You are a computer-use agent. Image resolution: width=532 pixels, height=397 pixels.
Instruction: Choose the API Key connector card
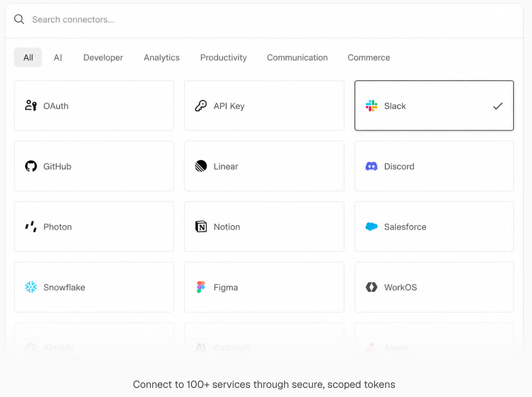pyautogui.click(x=264, y=106)
